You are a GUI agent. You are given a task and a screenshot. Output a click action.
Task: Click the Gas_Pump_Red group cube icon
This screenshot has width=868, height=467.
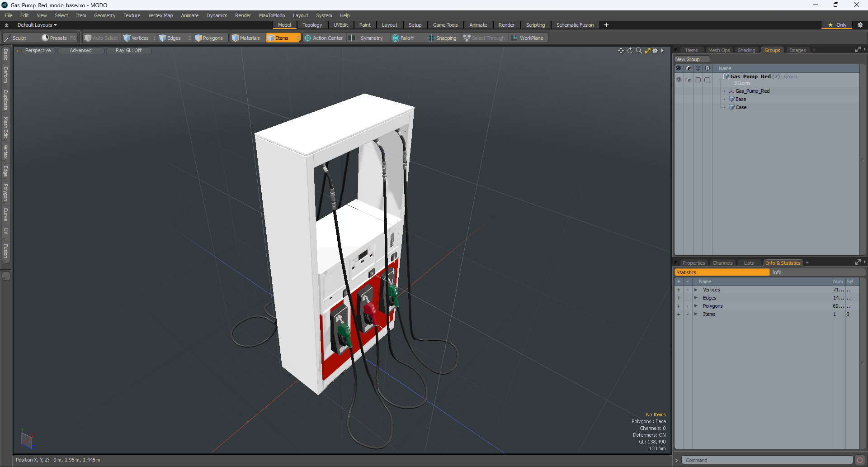pos(726,76)
